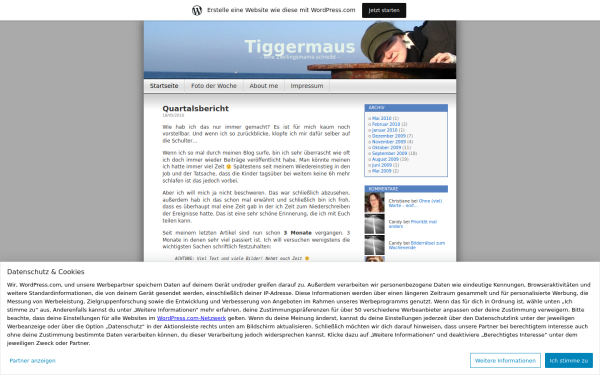Open the Foto der Woche tab
600x375 pixels.
(x=214, y=86)
